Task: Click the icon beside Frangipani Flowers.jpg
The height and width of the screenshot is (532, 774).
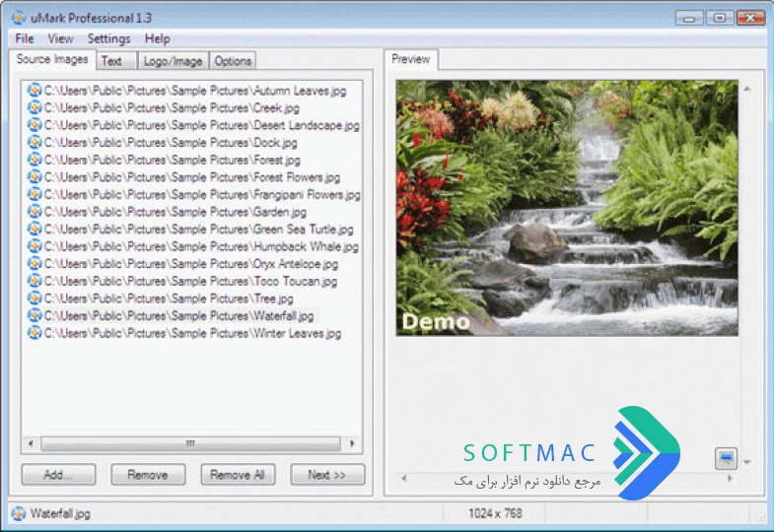Action: coord(35,194)
